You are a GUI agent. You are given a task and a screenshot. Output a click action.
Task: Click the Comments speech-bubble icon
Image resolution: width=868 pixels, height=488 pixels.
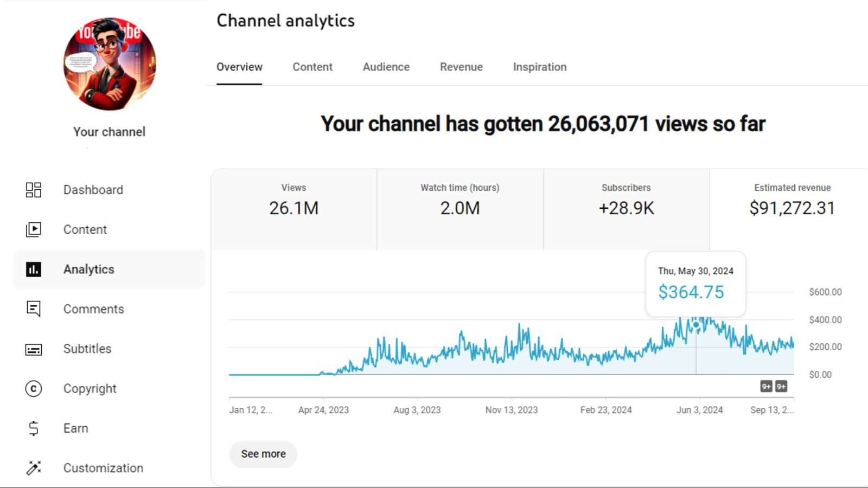pos(34,309)
